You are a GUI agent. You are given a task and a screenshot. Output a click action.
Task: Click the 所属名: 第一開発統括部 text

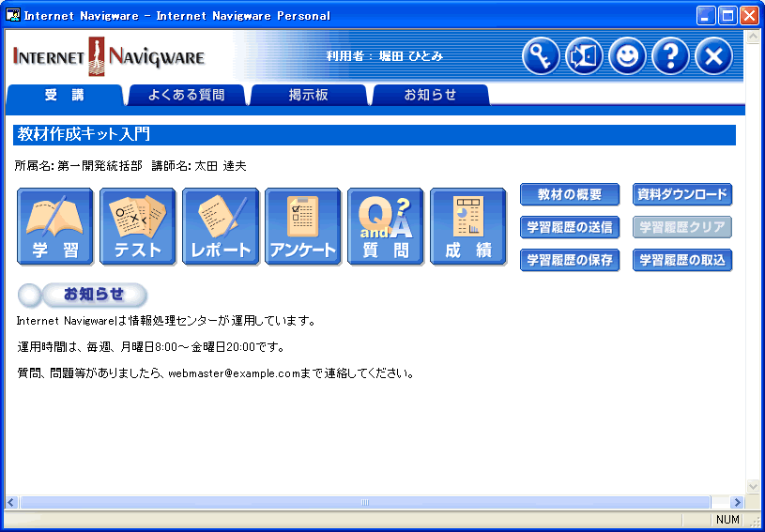click(x=79, y=166)
